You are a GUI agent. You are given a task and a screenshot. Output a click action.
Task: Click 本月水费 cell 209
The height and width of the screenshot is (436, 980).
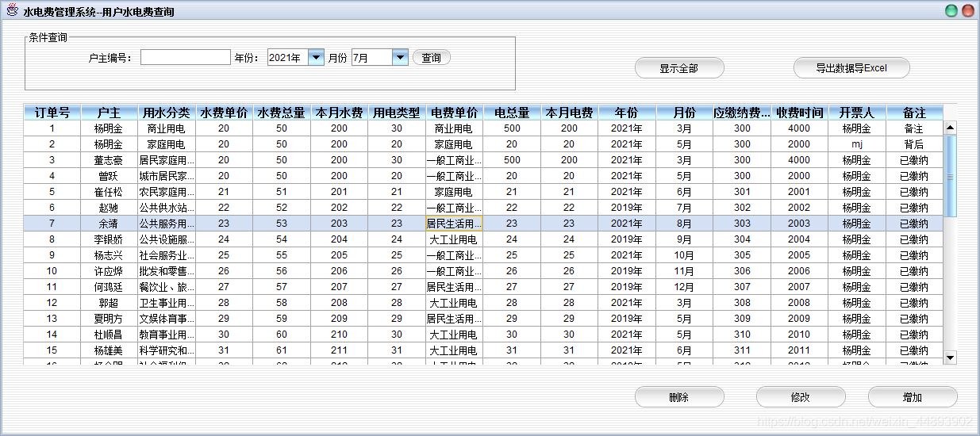coord(340,319)
